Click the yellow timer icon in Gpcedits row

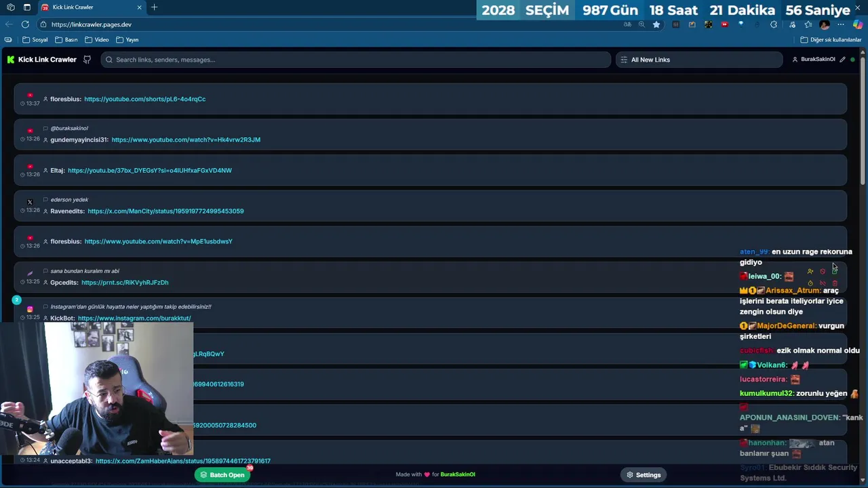click(x=810, y=283)
